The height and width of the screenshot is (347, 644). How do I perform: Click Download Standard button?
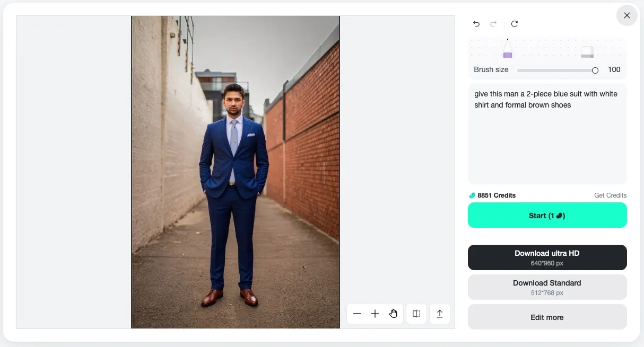(x=547, y=287)
